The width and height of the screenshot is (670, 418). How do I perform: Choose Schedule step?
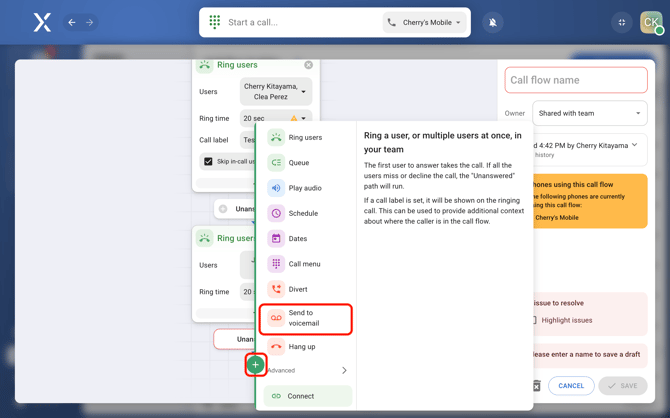305,213
